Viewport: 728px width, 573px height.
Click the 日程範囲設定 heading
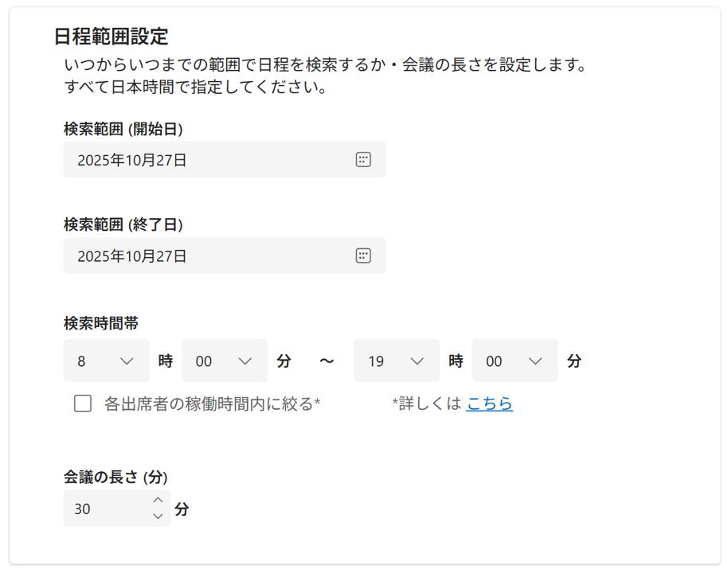coord(112,36)
